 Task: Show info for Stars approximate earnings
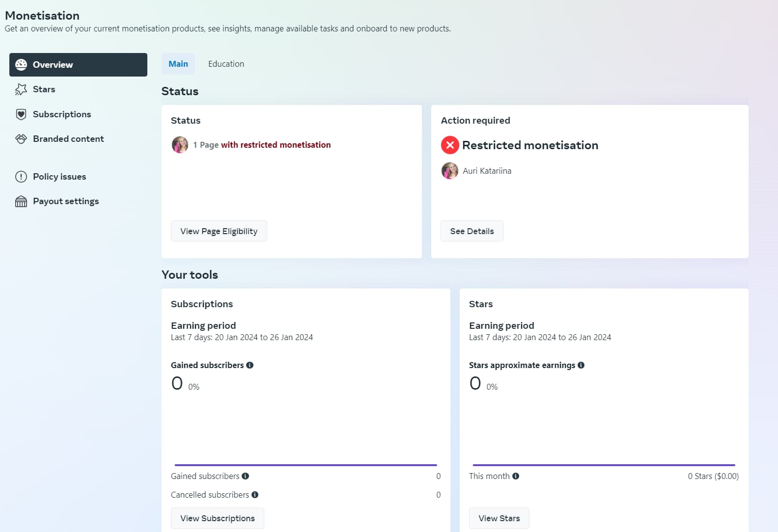point(581,365)
